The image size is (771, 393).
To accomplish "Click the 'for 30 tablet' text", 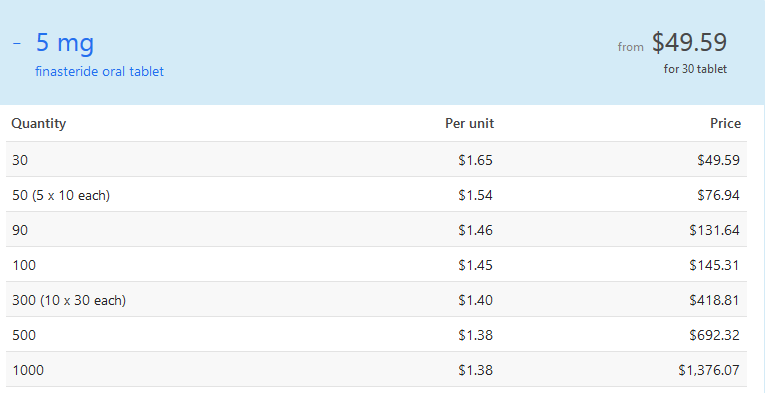I will pos(695,69).
